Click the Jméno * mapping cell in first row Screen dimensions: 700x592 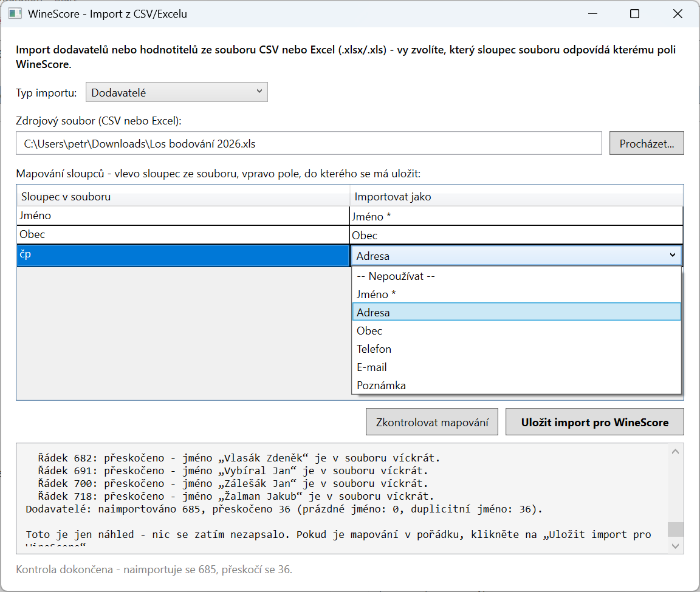[x=516, y=216]
